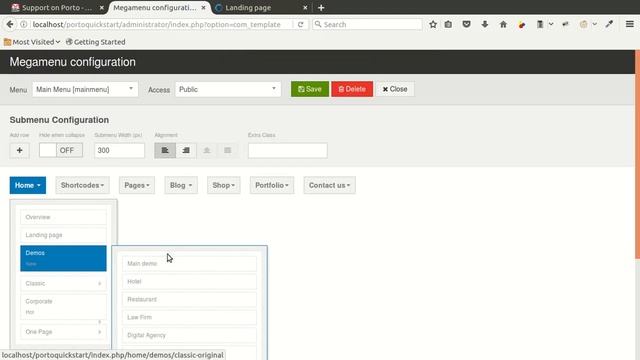Image resolution: width=640 pixels, height=360 pixels.
Task: Click the red Delete button
Action: 352,89
